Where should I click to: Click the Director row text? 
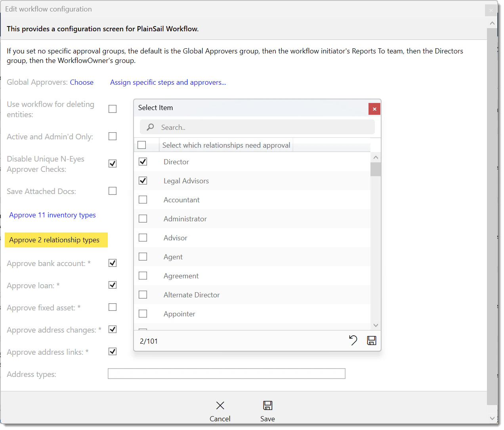pyautogui.click(x=176, y=162)
